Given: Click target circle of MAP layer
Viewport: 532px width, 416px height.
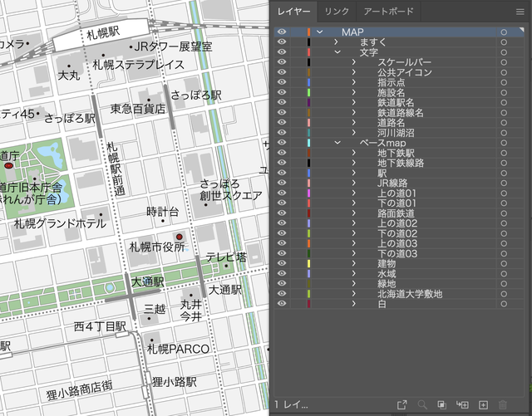Looking at the screenshot, I should click(x=504, y=32).
